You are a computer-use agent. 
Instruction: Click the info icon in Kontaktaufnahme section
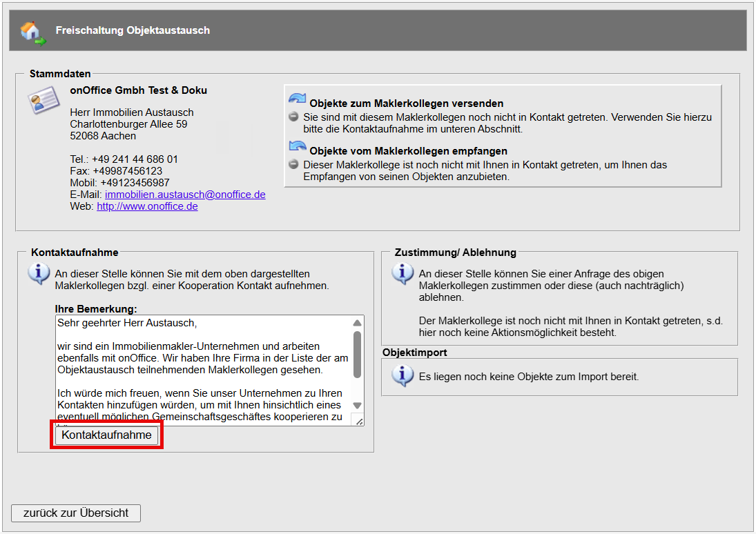pos(39,274)
